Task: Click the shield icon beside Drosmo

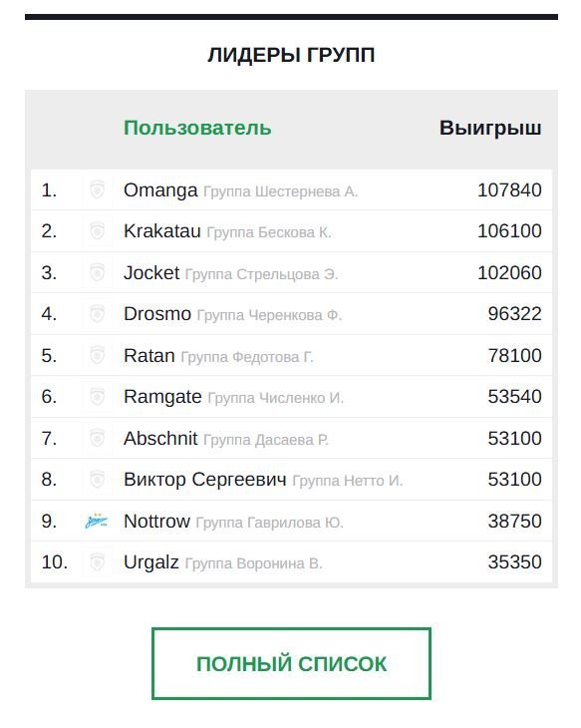Action: [x=97, y=313]
